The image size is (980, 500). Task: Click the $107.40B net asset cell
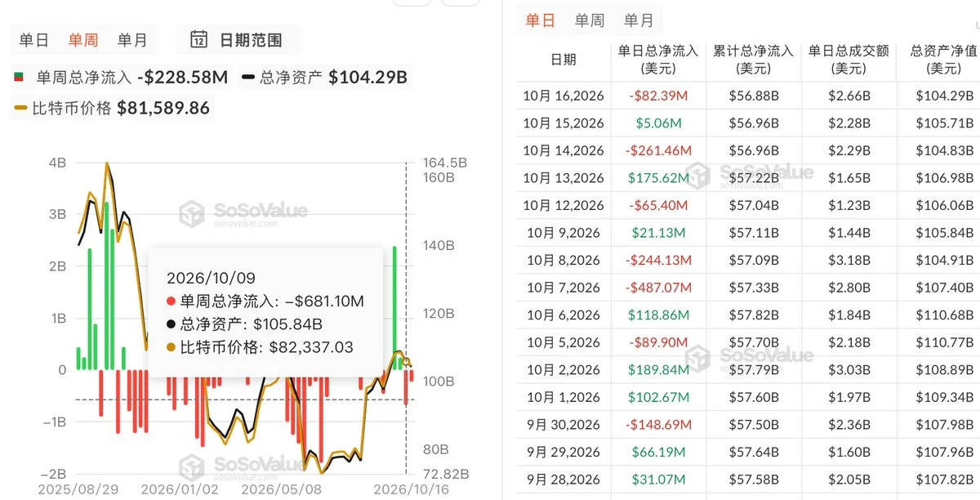click(x=947, y=288)
